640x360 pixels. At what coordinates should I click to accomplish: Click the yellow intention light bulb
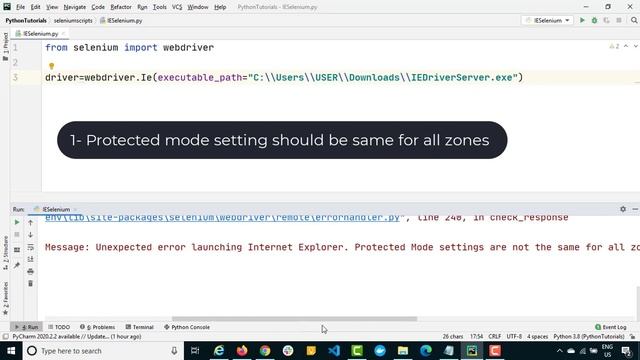(x=51, y=66)
